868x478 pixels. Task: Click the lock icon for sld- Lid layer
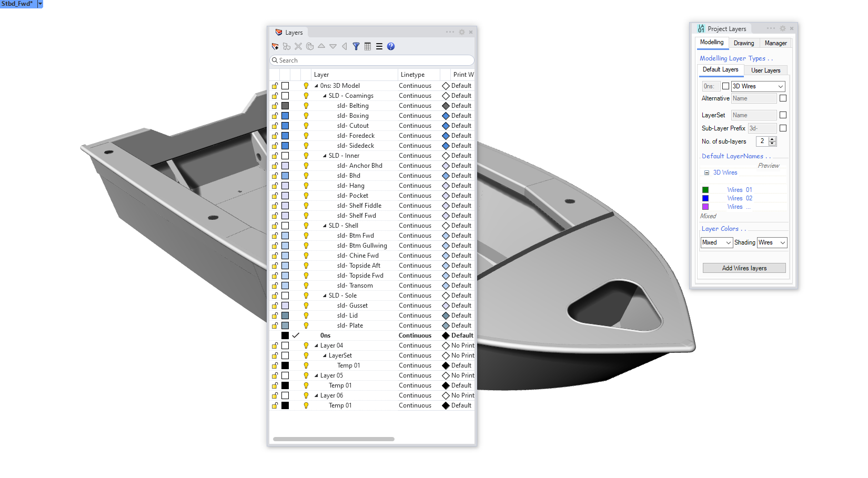[x=275, y=316]
